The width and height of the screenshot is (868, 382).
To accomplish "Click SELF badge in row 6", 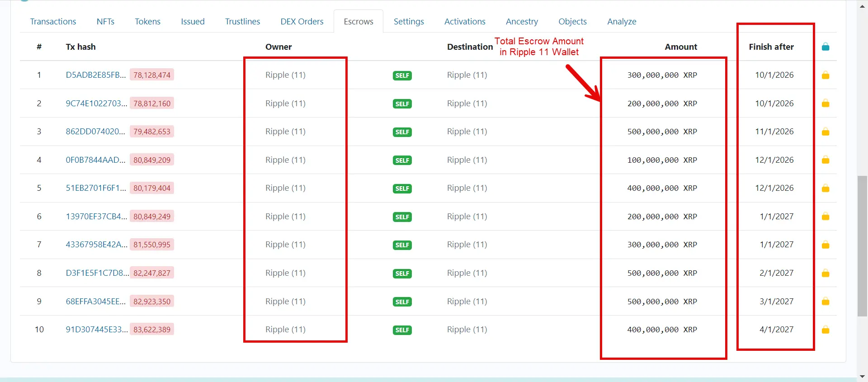I will pyautogui.click(x=402, y=217).
